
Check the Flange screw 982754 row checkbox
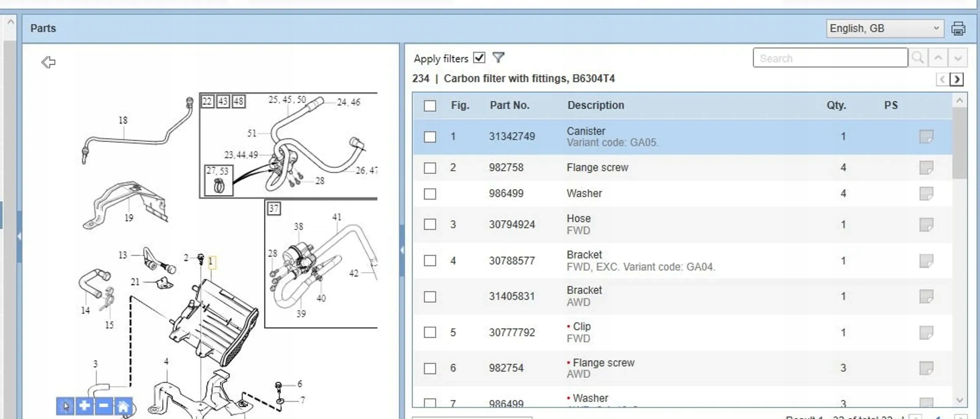pos(430,368)
